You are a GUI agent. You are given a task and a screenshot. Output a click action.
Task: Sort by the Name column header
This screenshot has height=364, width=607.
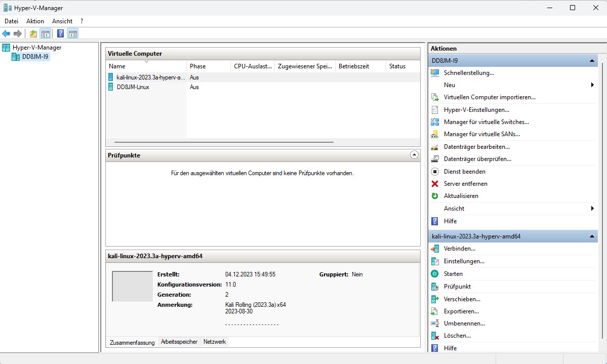point(146,66)
